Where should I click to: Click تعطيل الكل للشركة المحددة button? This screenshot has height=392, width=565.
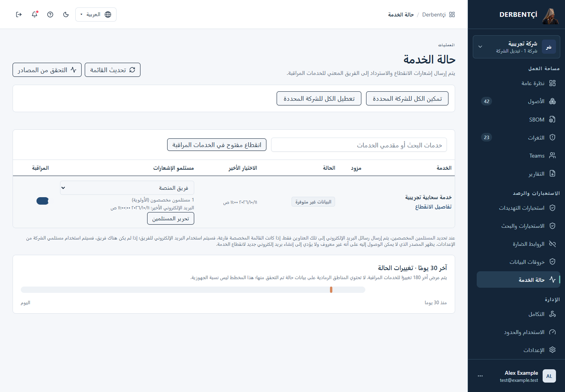(x=319, y=98)
